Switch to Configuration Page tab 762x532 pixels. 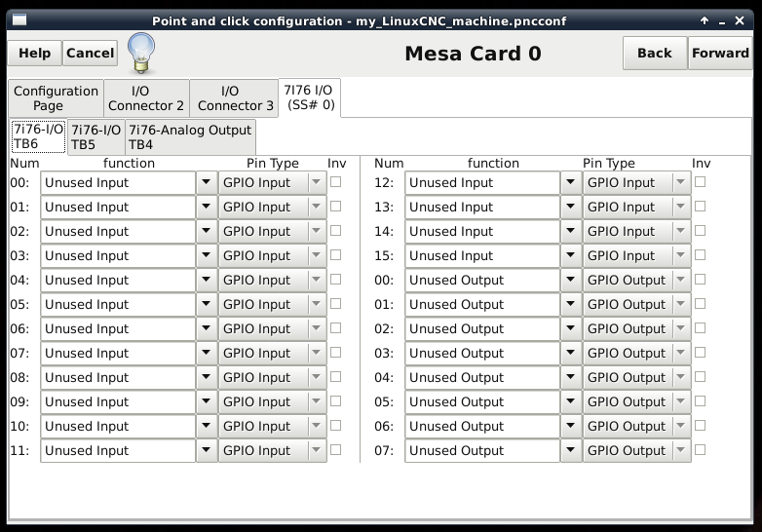pyautogui.click(x=56, y=98)
